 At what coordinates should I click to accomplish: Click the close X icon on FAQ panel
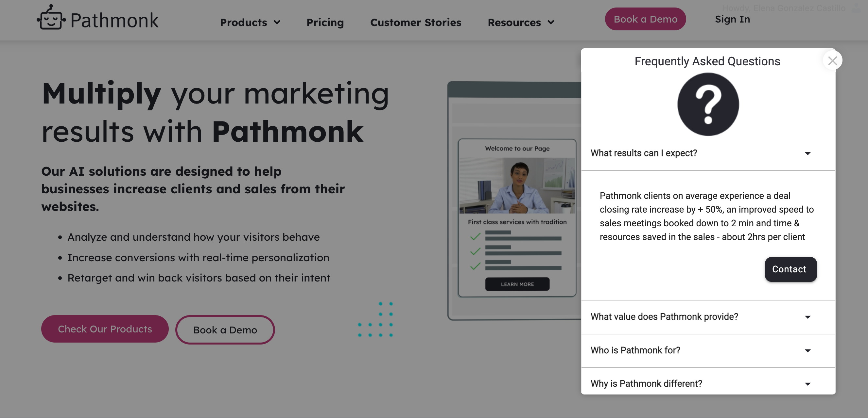[x=833, y=60]
